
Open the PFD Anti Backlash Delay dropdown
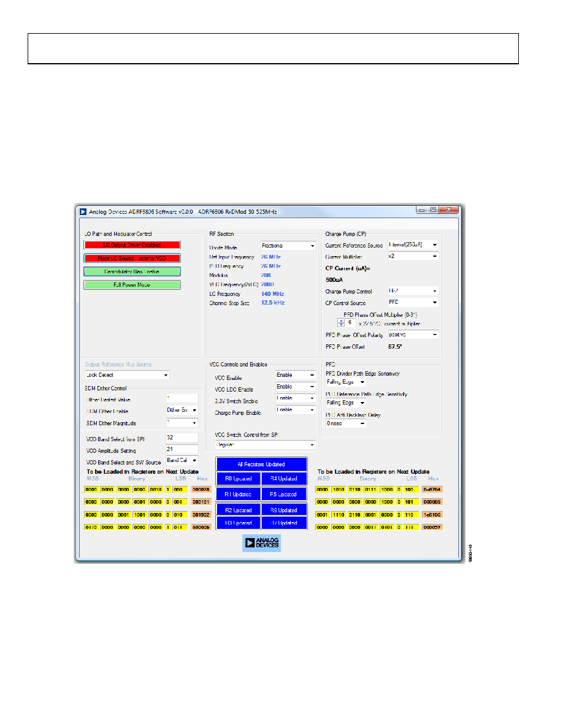pos(346,423)
